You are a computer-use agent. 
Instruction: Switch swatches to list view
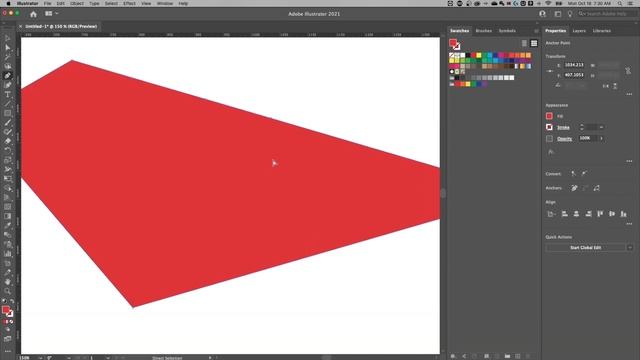524,43
